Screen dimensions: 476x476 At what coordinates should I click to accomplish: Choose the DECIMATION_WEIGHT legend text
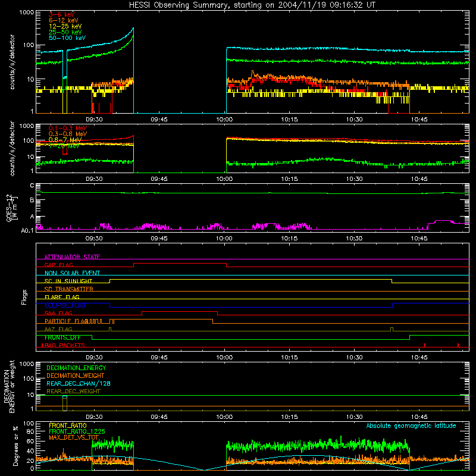point(76,375)
